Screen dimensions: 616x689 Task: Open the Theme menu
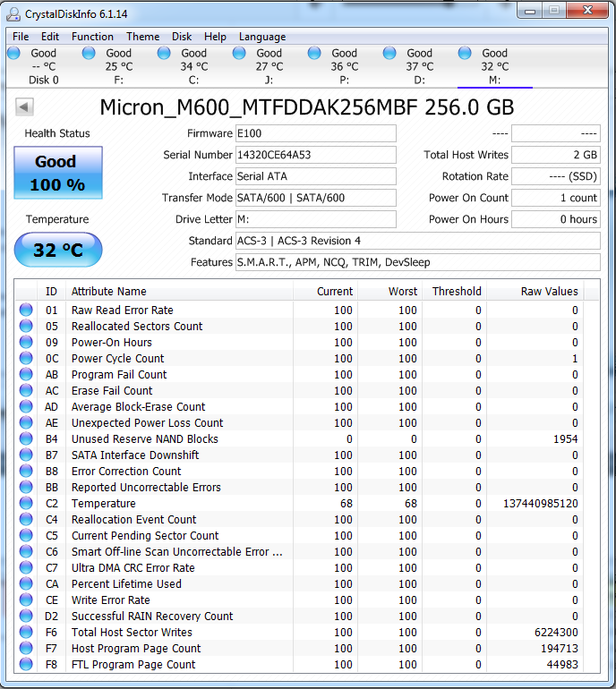click(142, 37)
